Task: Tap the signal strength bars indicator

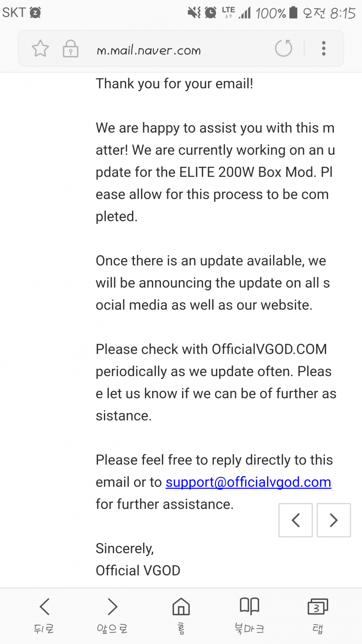Action: click(x=245, y=13)
